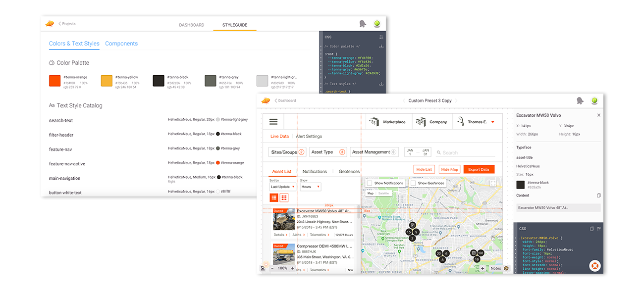This screenshot has height=297, width=644.
Task: Open the orange lifebuoy help button
Action: tap(595, 266)
